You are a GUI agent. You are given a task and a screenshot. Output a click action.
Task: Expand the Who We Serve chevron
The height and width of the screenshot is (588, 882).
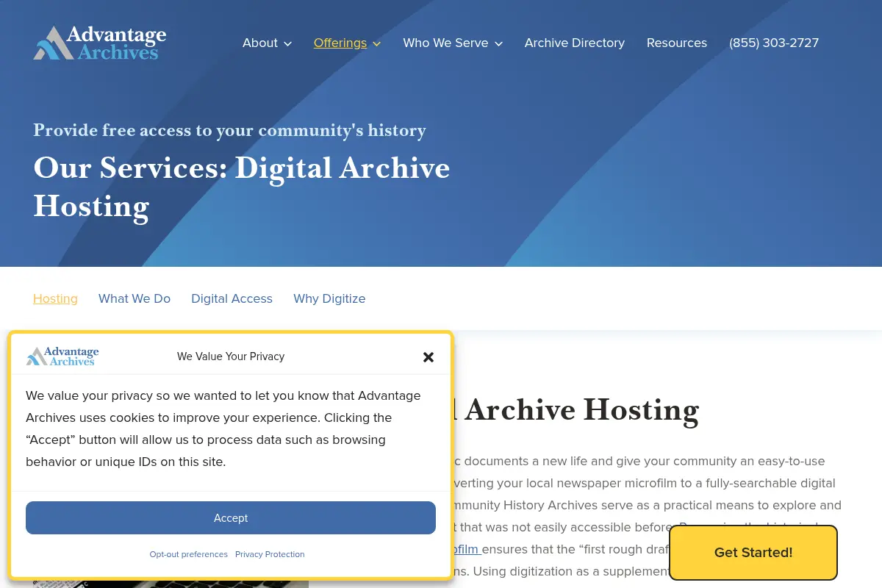click(x=498, y=44)
